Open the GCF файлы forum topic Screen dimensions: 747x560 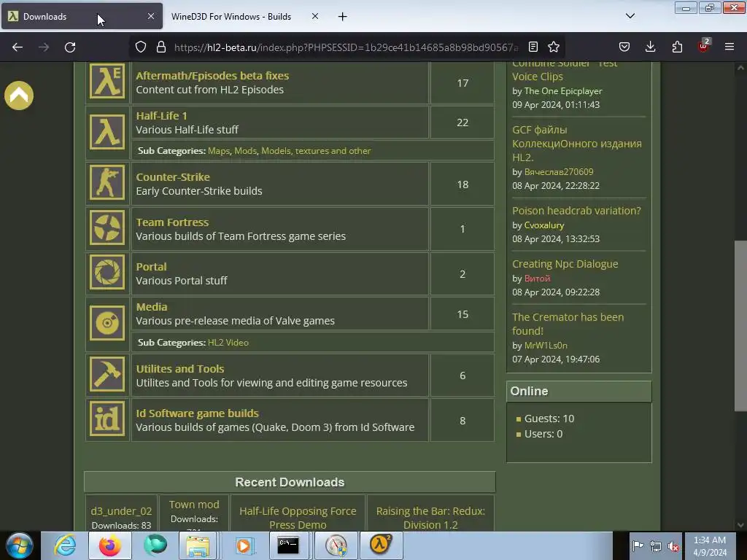click(577, 144)
